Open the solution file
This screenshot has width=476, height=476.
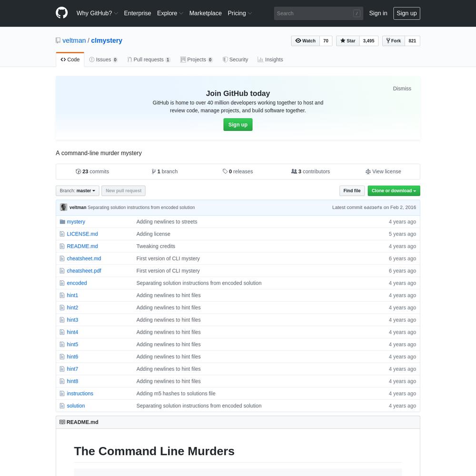tap(76, 406)
